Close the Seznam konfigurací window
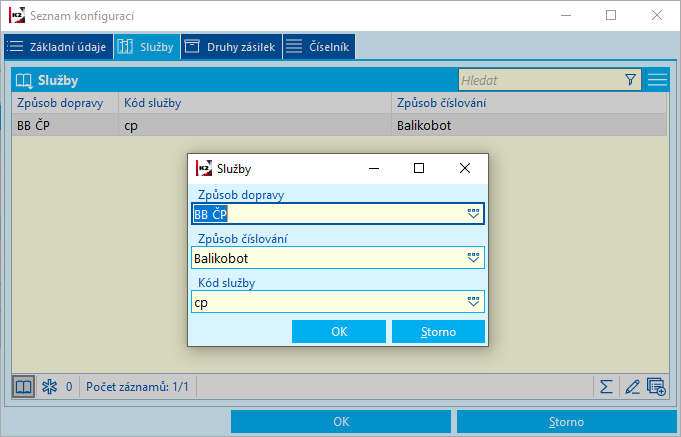This screenshot has height=437, width=681. [x=657, y=15]
